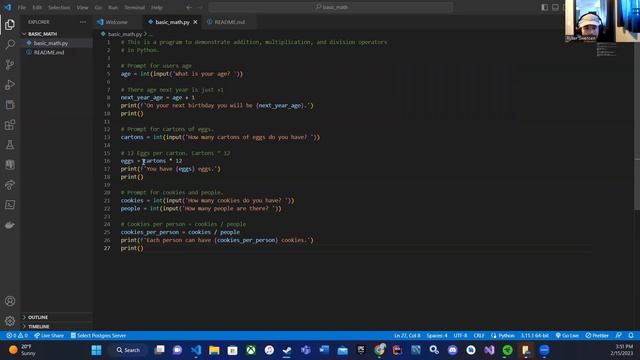Open the Testing flask view

(x=10, y=144)
